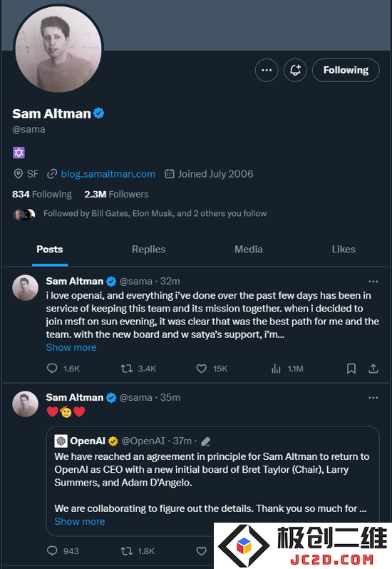This screenshot has width=392, height=569.
Task: Open more options on the 35m post
Action: (x=373, y=398)
